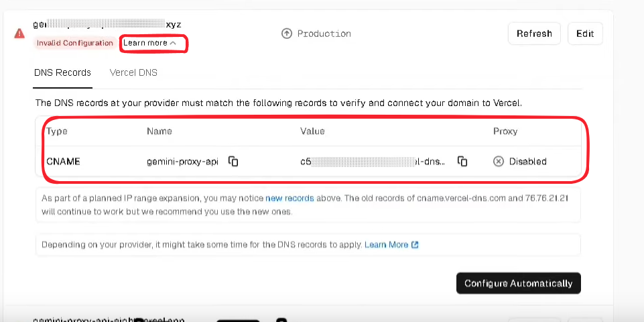Click the Refresh button

pos(534,34)
